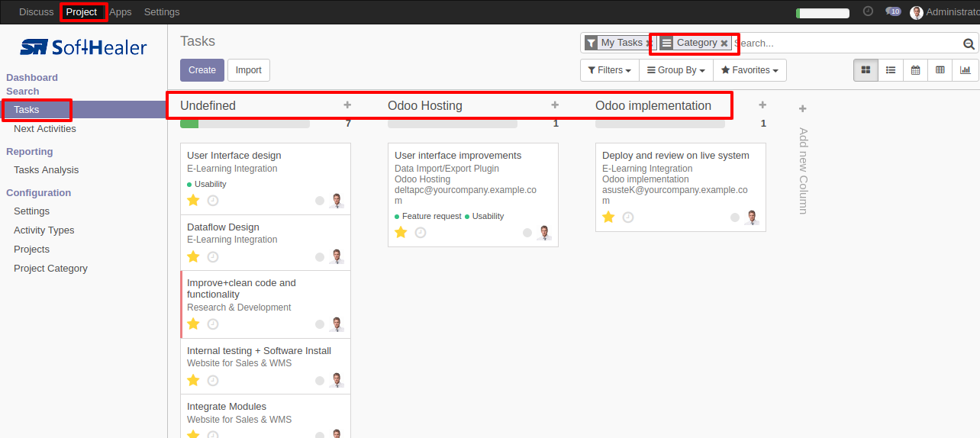This screenshot has height=438, width=980.
Task: Open activity clock on Internal testing card
Action: click(x=213, y=380)
